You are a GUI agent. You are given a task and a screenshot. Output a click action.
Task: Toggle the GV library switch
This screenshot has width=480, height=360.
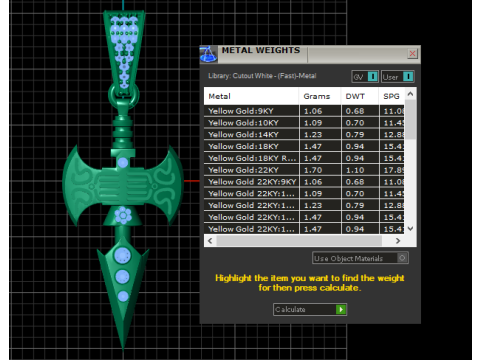point(365,77)
